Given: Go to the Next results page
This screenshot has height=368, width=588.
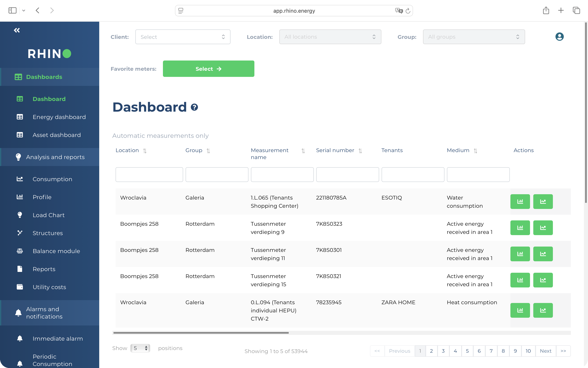Looking at the screenshot, I should (546, 351).
